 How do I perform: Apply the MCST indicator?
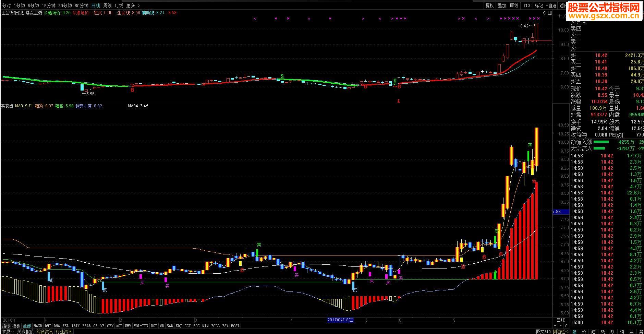coord(235,326)
